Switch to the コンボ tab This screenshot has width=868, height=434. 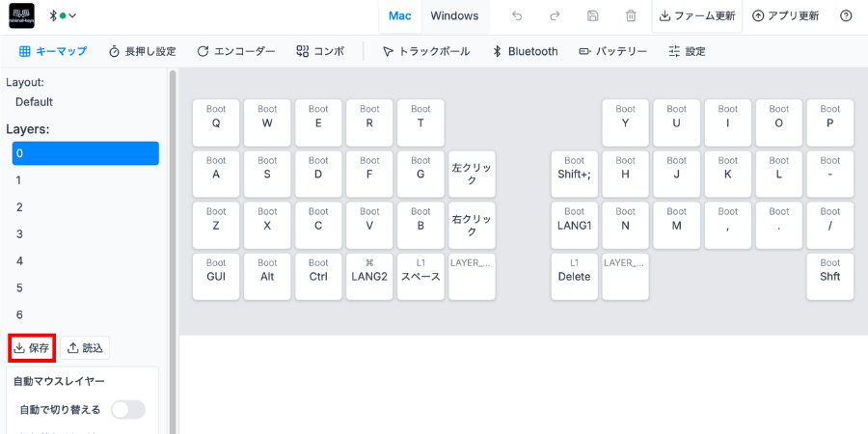(x=320, y=51)
